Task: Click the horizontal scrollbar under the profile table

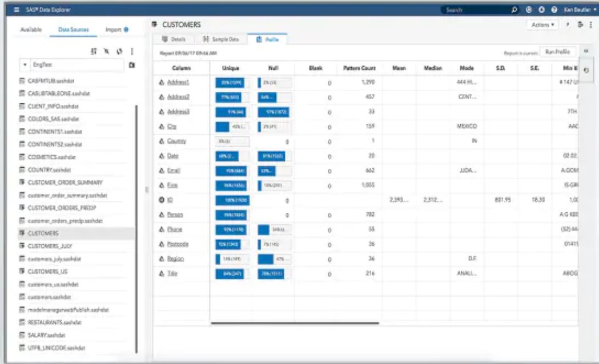Action: 295,323
